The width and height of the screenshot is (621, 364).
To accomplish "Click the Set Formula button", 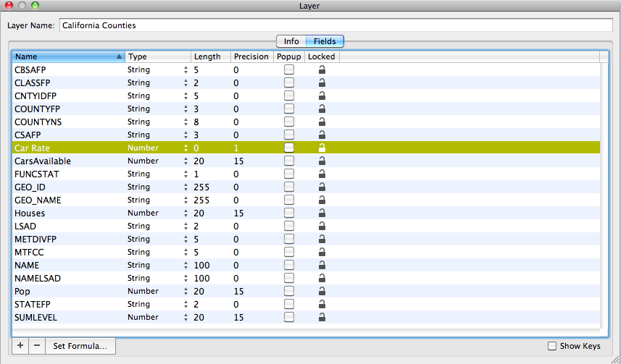I will pos(80,346).
